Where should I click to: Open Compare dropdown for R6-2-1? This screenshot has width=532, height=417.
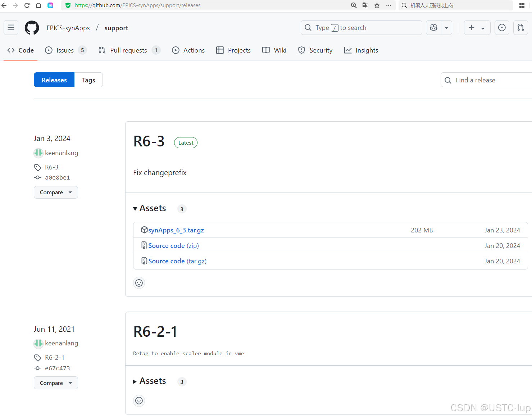(x=56, y=383)
